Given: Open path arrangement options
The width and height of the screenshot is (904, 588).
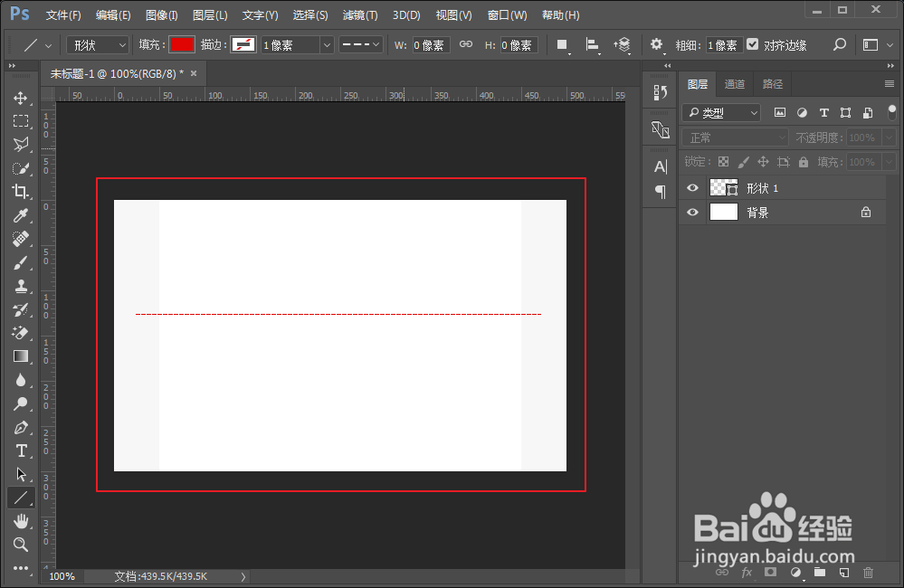Looking at the screenshot, I should click(622, 45).
